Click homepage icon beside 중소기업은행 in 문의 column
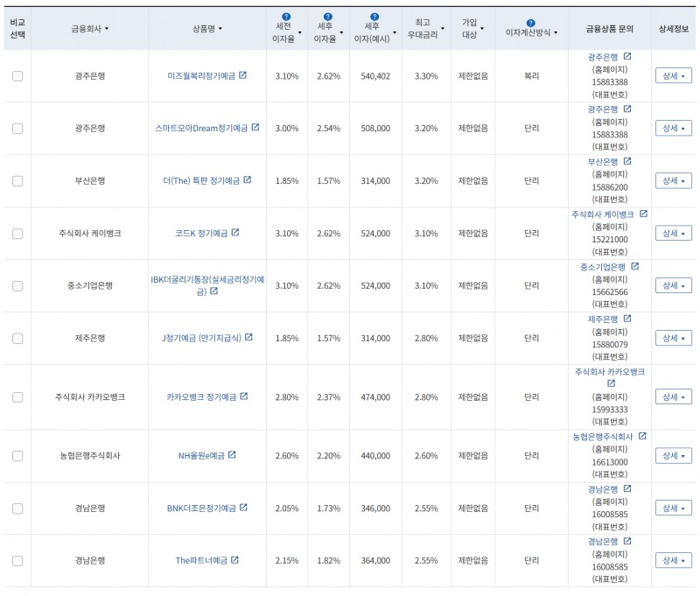This screenshot has width=700, height=596. (x=635, y=267)
